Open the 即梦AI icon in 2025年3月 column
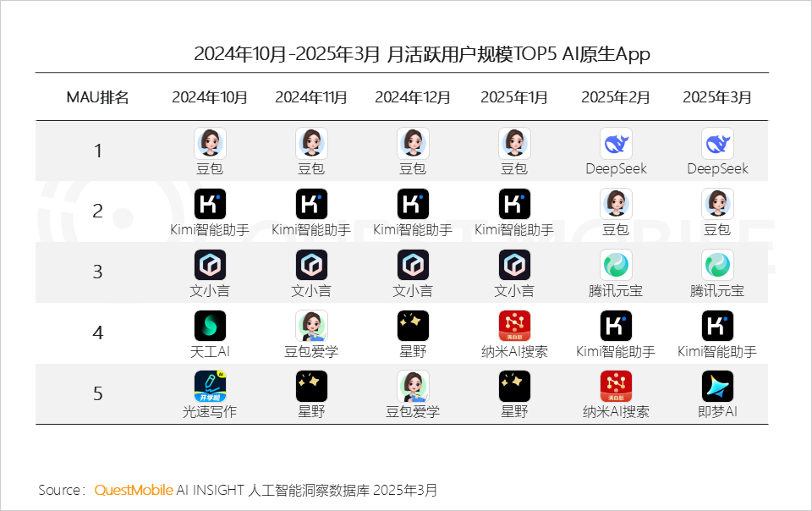 (x=717, y=386)
